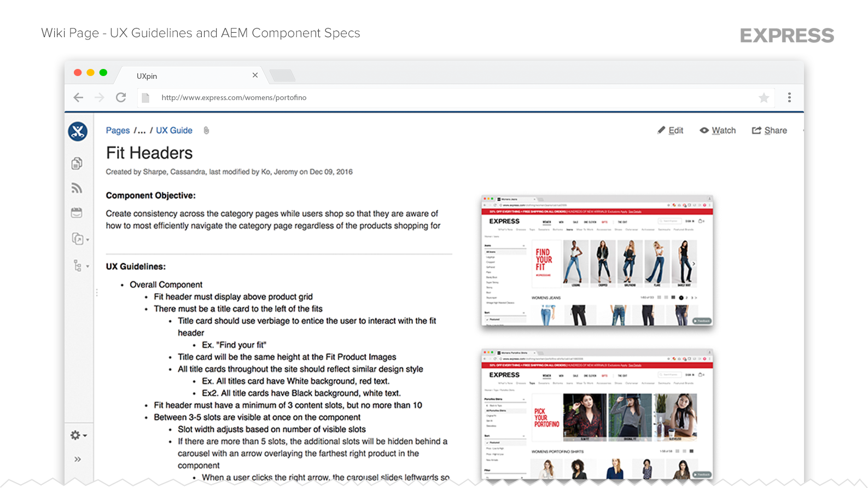This screenshot has width=868, height=488.
Task: Open the calendar icon in sidebar
Action: 77,213
